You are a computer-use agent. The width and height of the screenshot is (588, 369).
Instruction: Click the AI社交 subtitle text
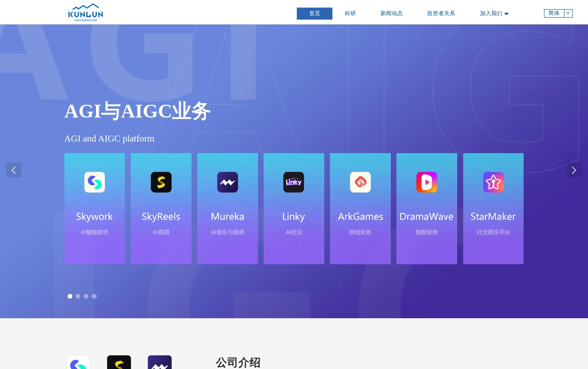click(294, 232)
